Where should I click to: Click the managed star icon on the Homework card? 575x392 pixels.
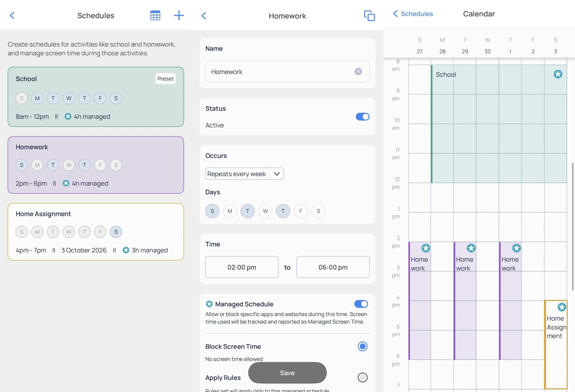pos(66,183)
